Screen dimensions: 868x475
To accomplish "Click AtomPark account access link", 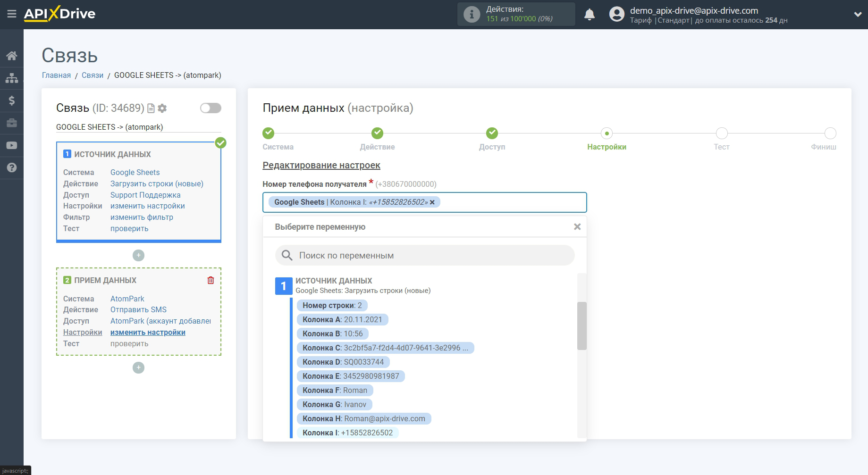I will [160, 321].
